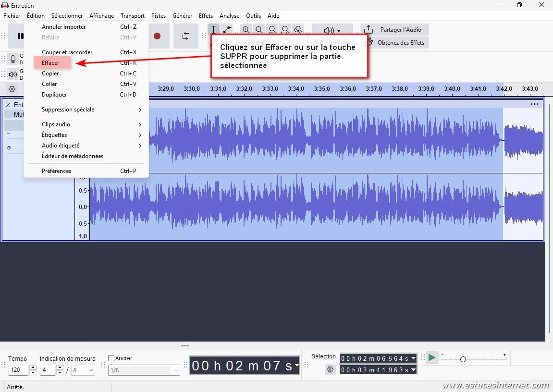Click the red Record button
Image resolution: width=553 pixels, height=392 pixels.
coord(157,36)
